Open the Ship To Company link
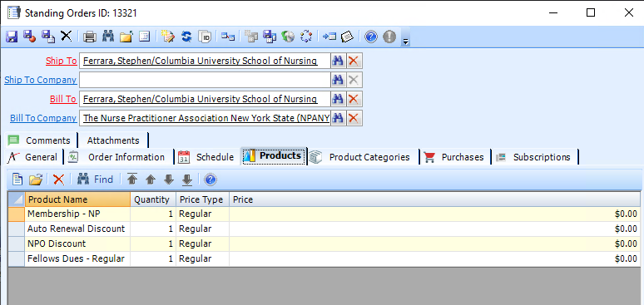This screenshot has height=305, width=644. (40, 80)
